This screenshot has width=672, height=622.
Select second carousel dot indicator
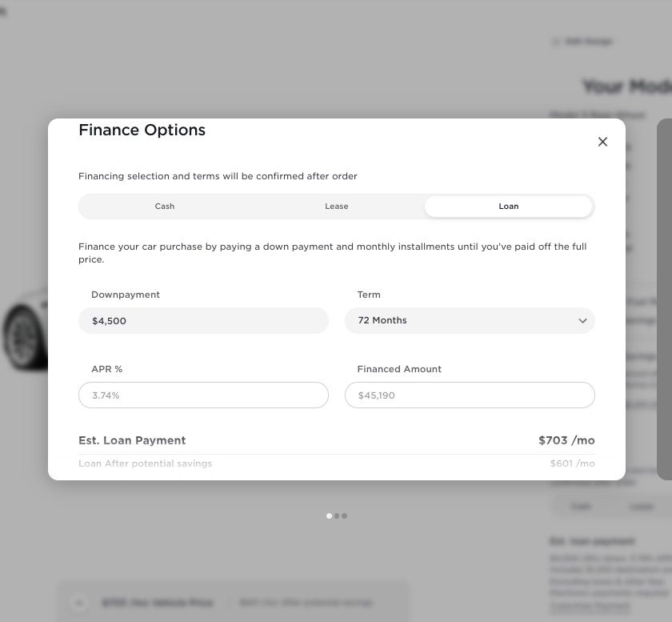tap(337, 516)
